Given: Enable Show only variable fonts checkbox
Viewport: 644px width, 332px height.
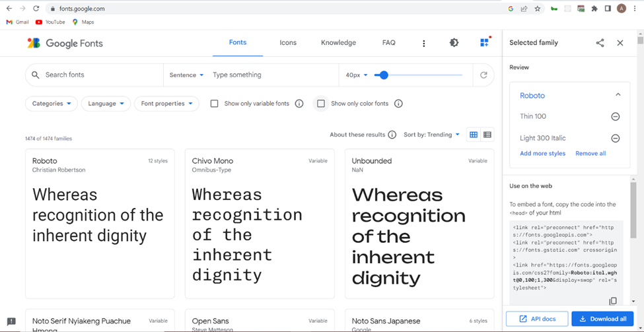Looking at the screenshot, I should (214, 104).
